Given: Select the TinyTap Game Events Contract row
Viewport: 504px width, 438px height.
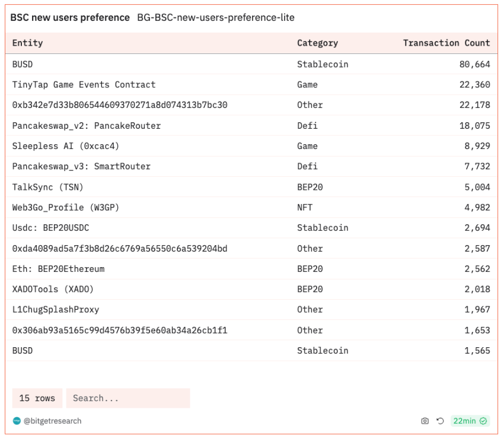Looking at the screenshot, I should pos(84,85).
